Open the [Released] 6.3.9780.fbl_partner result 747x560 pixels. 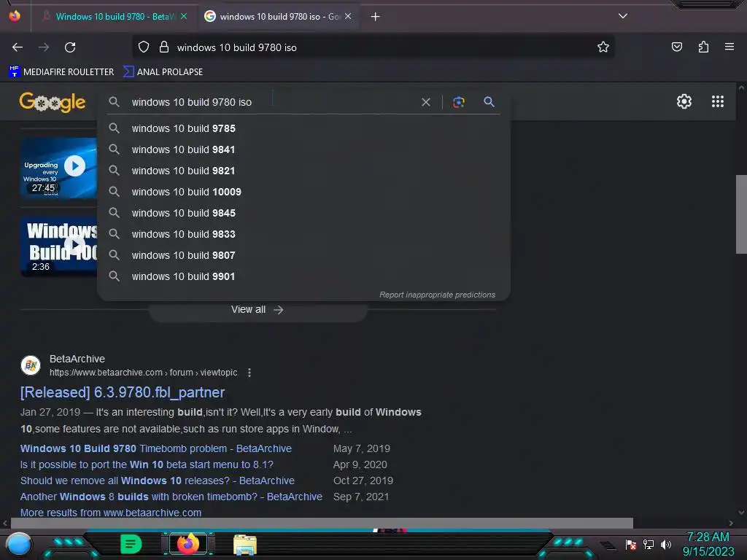click(x=123, y=392)
